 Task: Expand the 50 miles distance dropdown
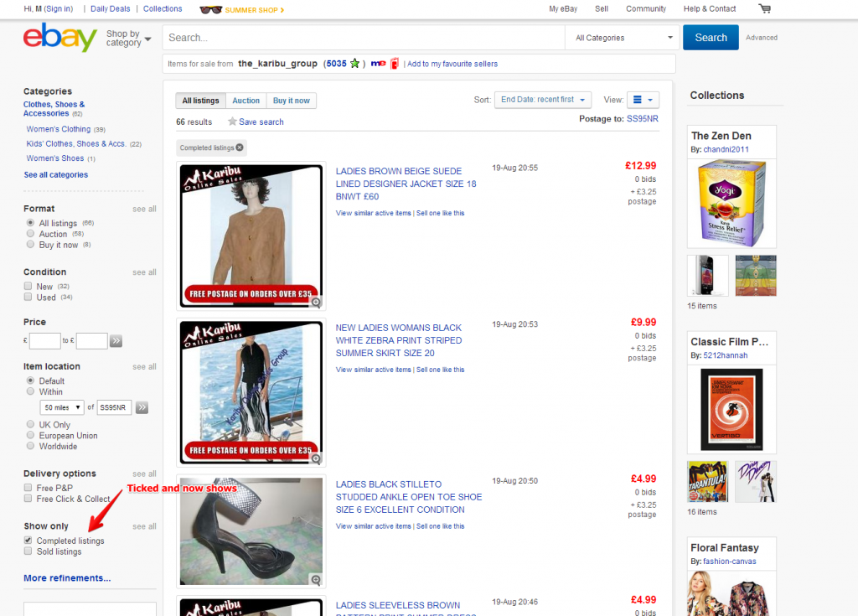[61, 406]
